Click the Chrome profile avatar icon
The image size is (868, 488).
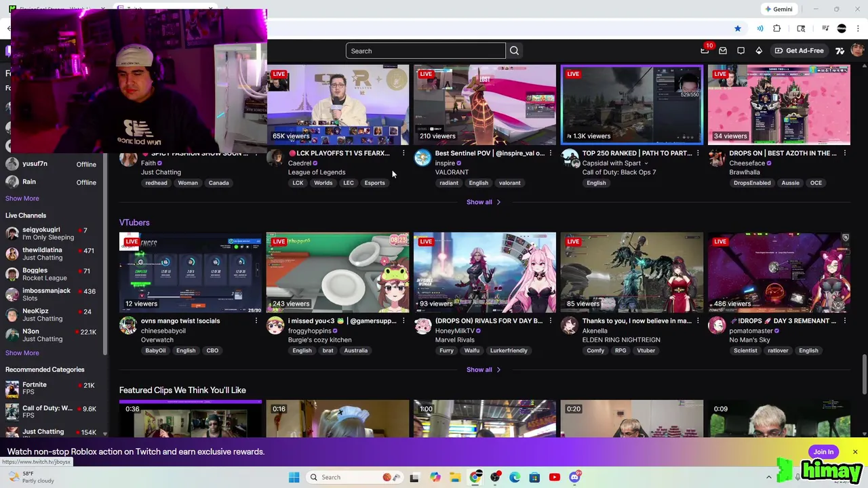tap(842, 28)
